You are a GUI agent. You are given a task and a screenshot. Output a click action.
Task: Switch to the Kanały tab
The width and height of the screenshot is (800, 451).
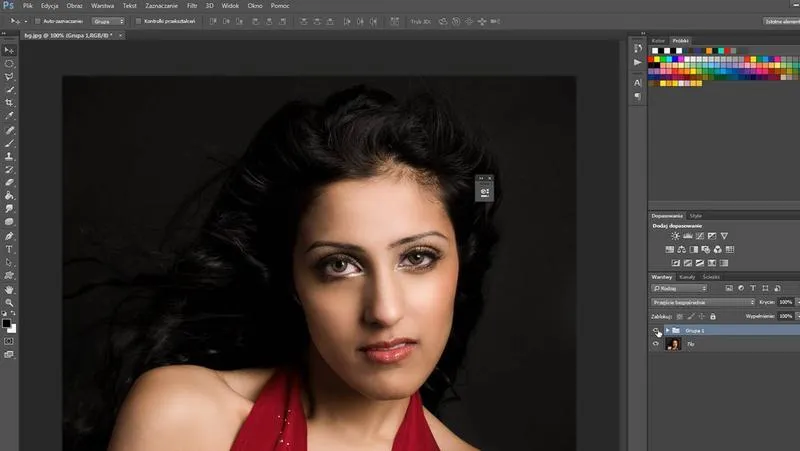[x=687, y=276]
